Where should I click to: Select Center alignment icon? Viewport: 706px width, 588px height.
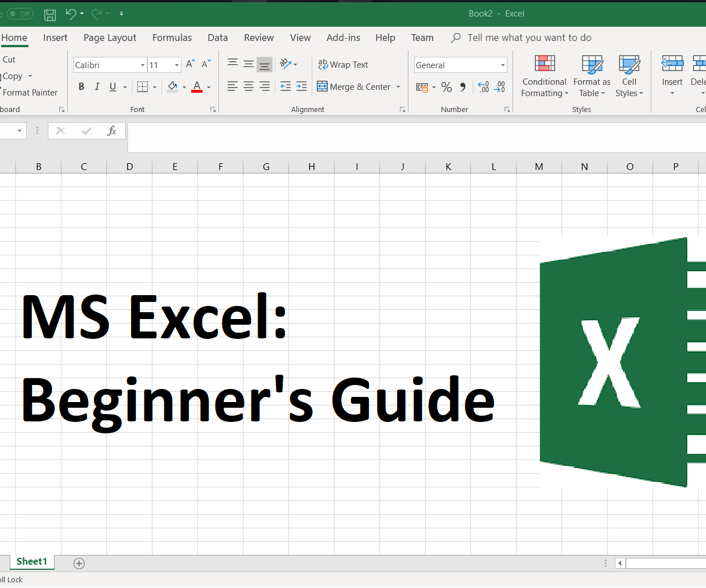click(249, 86)
